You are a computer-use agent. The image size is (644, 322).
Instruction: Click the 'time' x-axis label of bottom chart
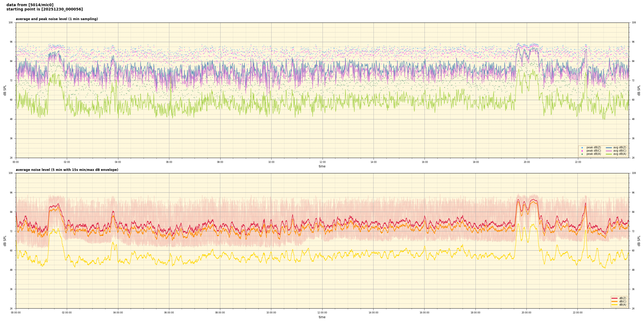[x=322, y=317]
